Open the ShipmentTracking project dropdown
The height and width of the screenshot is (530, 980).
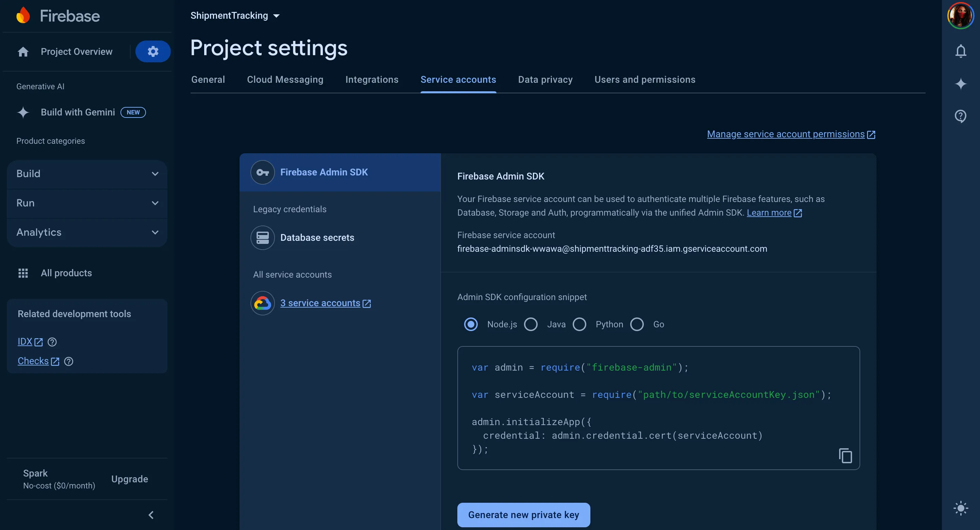click(x=235, y=16)
